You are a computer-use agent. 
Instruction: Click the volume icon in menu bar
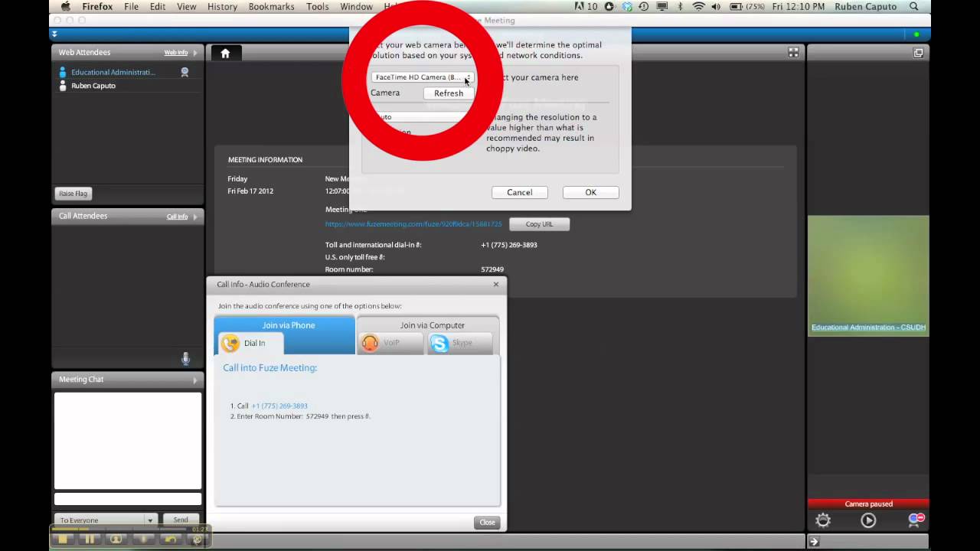(717, 7)
